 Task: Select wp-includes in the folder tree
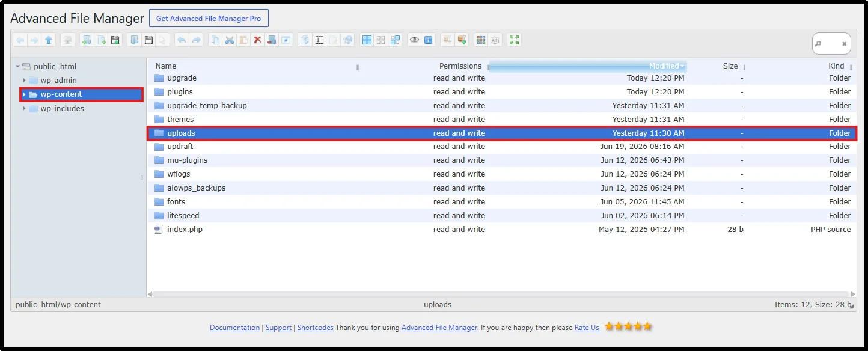click(x=62, y=109)
